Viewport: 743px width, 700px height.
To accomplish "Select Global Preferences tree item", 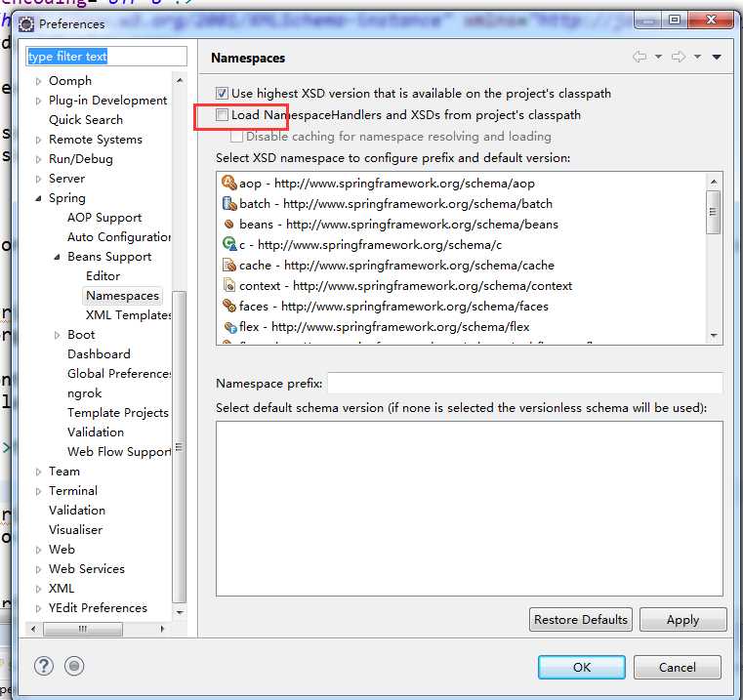I will pos(119,374).
